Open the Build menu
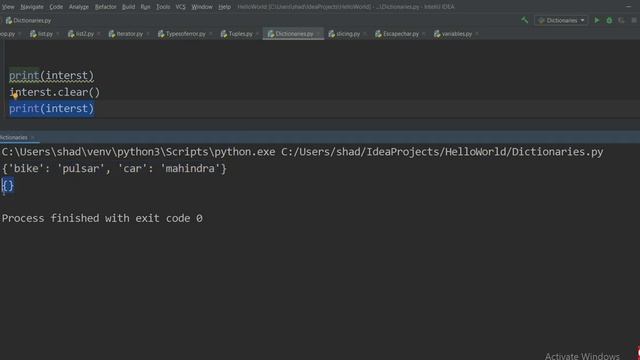The image size is (640, 360). pos(128,7)
